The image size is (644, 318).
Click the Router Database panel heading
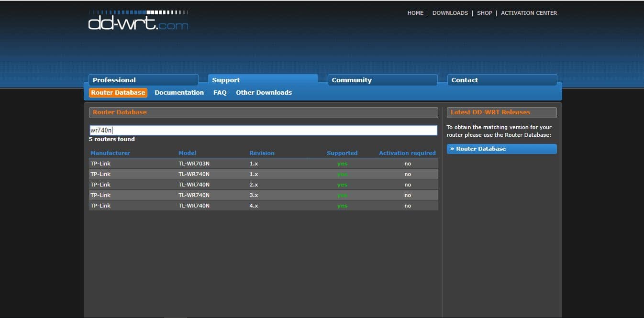click(x=264, y=112)
